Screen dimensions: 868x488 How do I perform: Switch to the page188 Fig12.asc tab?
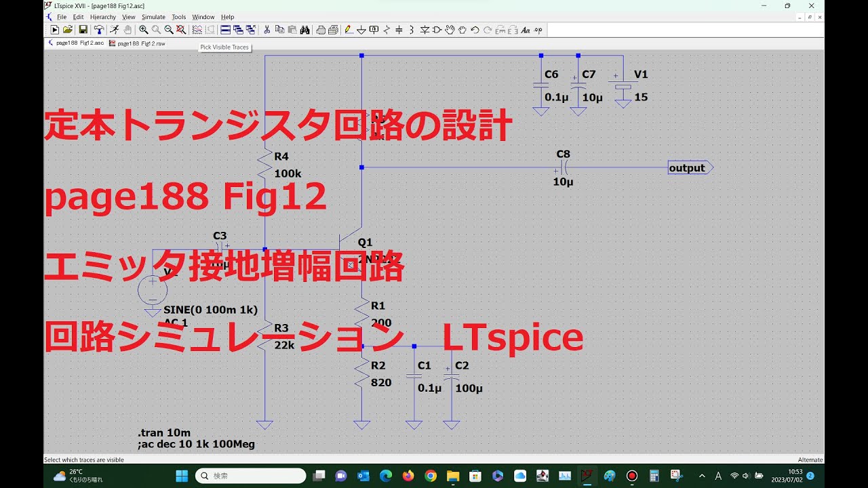click(x=76, y=43)
